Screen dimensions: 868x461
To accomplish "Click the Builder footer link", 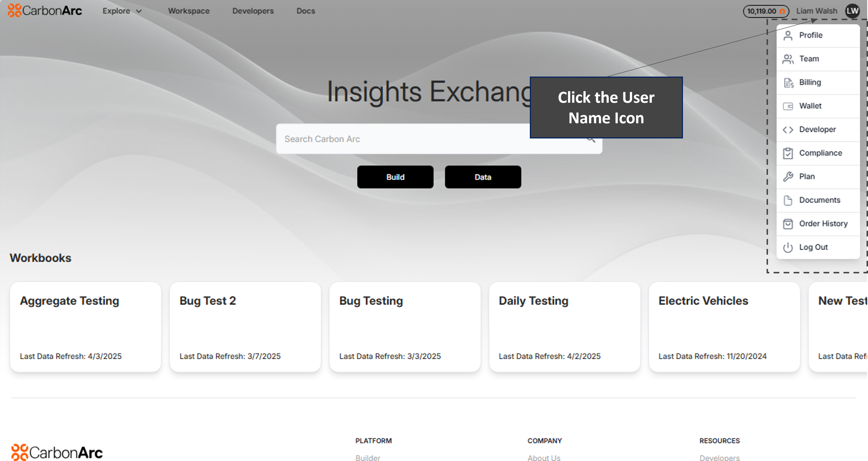I will [x=368, y=458].
